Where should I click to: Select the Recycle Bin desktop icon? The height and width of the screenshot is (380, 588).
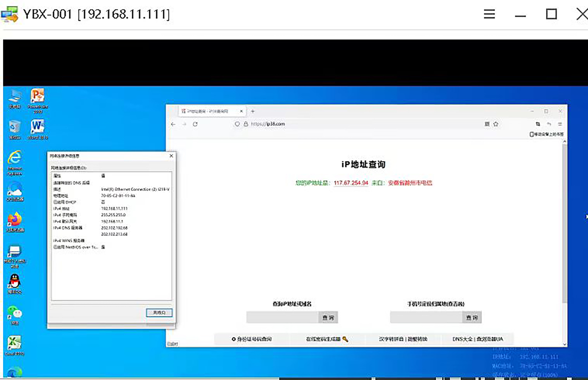15,129
